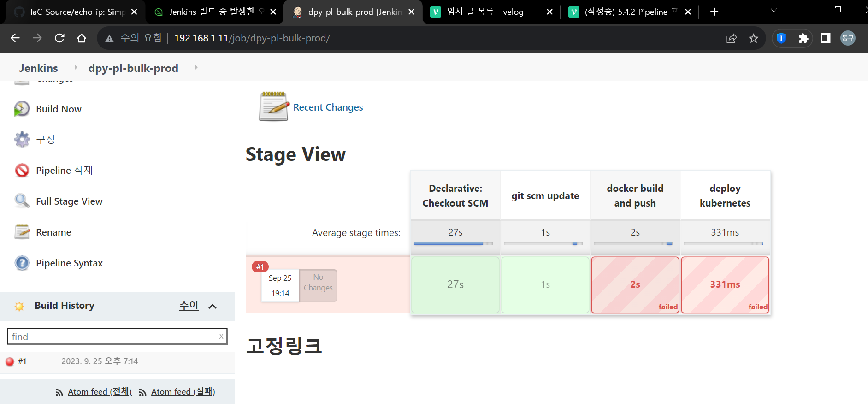
Task: Close the IaC-Source/echo-ip tab
Action: [x=134, y=12]
